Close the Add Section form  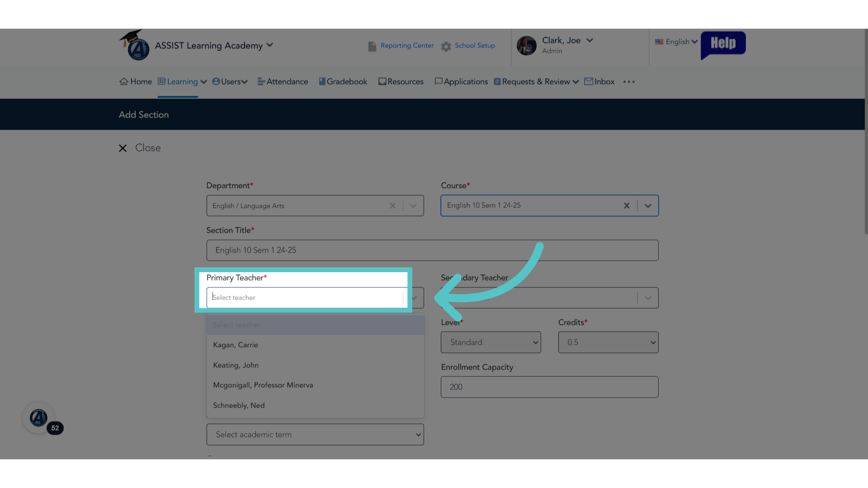(140, 148)
